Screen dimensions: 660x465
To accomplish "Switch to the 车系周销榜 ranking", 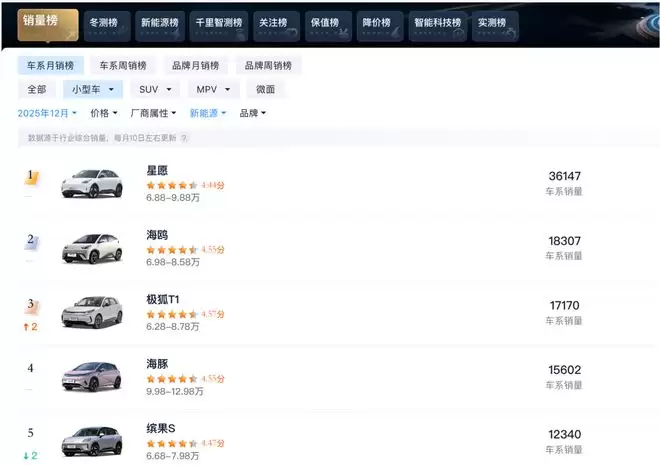I will coord(123,66).
